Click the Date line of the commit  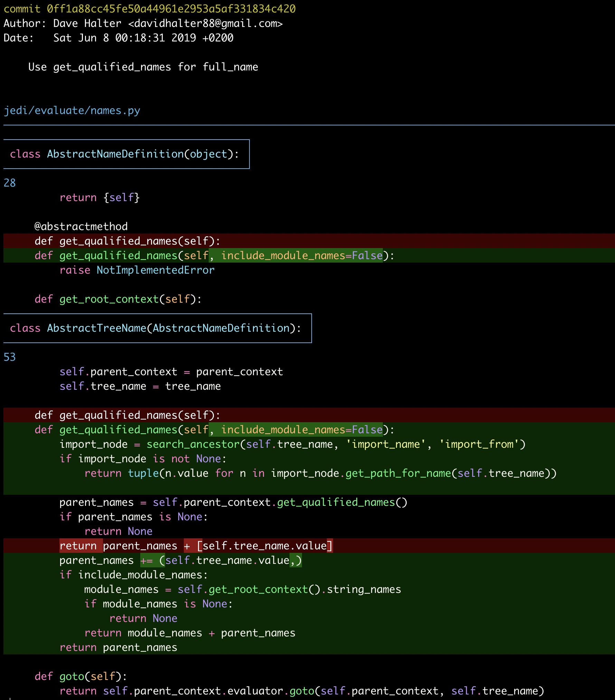coord(117,38)
